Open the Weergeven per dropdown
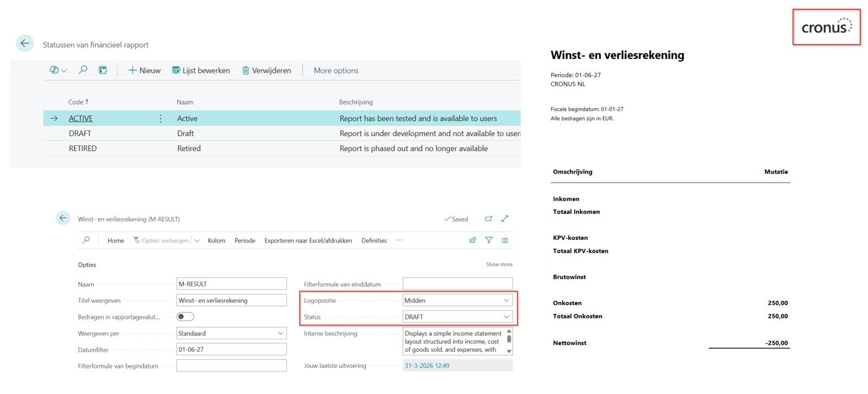The height and width of the screenshot is (394, 868). 231,333
